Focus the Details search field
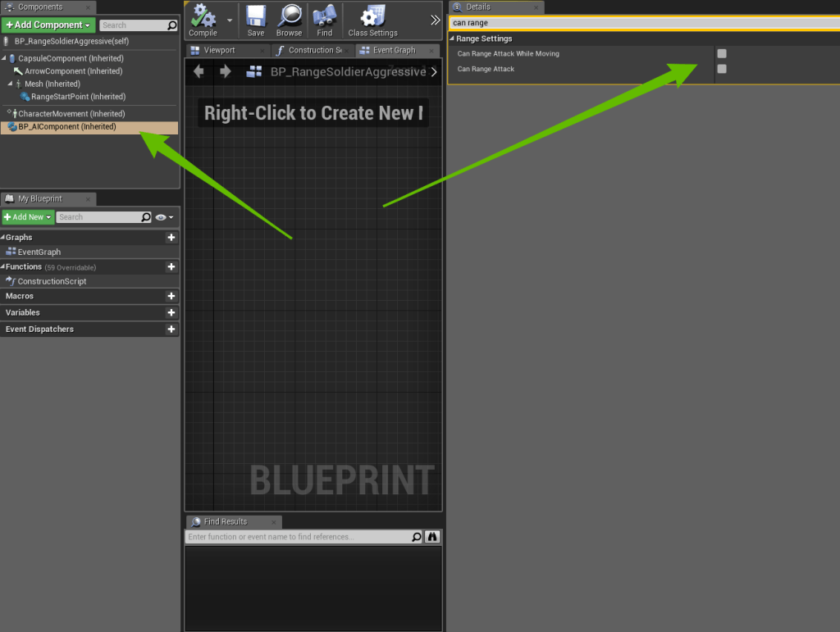The image size is (840, 632). pos(645,23)
